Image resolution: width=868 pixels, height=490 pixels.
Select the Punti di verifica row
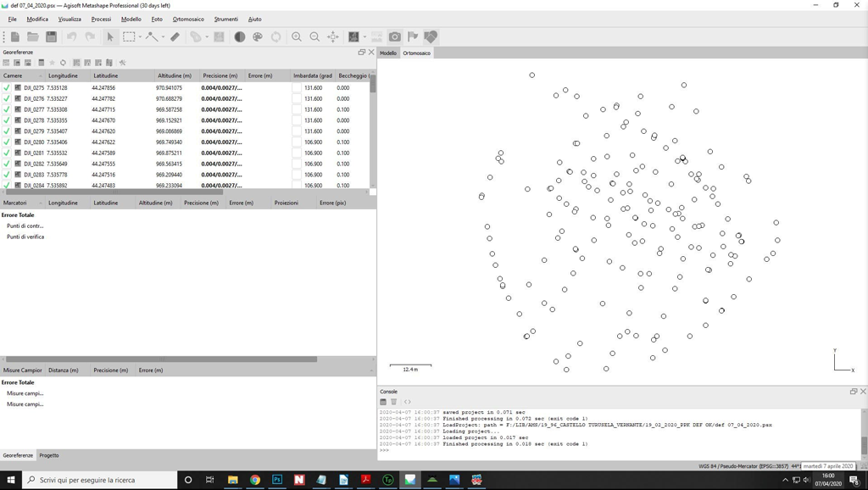[x=25, y=237]
